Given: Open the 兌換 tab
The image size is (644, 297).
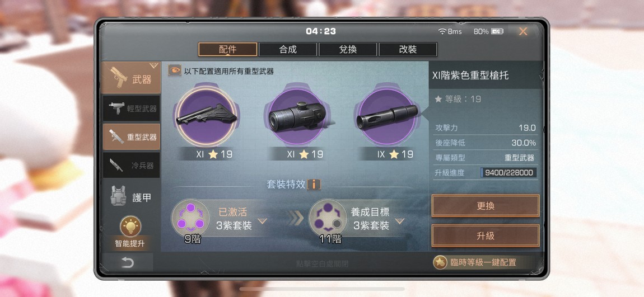Looking at the screenshot, I should tap(348, 50).
